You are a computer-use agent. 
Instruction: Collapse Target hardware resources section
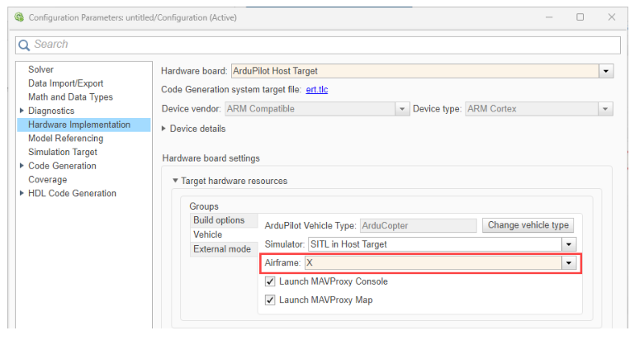[175, 181]
